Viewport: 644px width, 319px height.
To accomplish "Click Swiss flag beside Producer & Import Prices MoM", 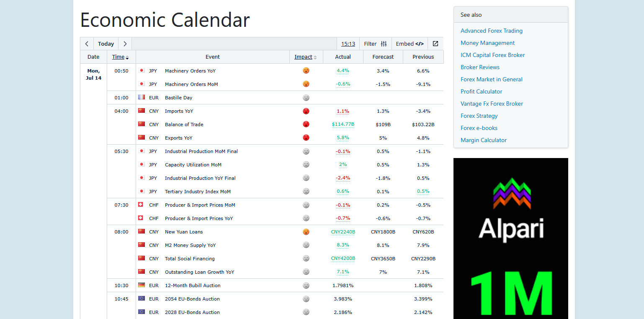I will click(141, 205).
